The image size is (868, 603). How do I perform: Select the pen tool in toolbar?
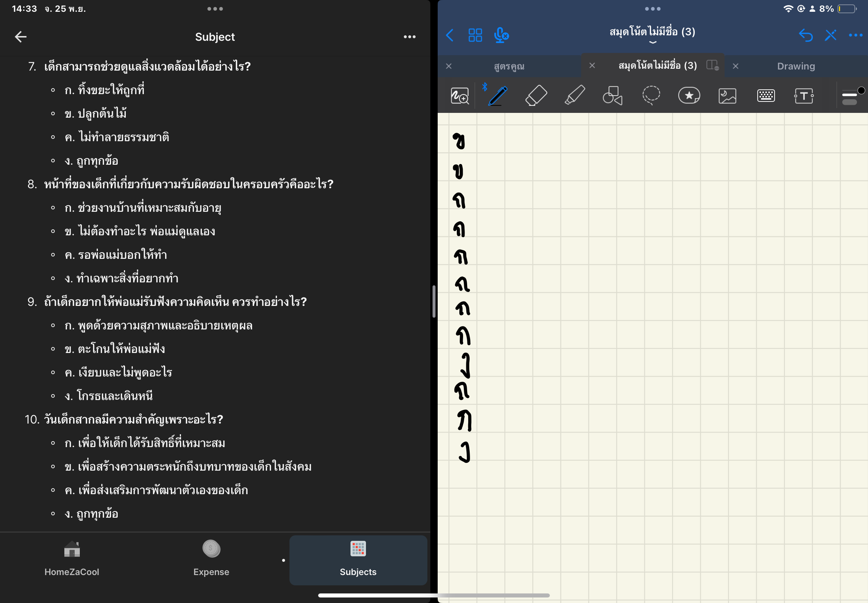pos(498,96)
